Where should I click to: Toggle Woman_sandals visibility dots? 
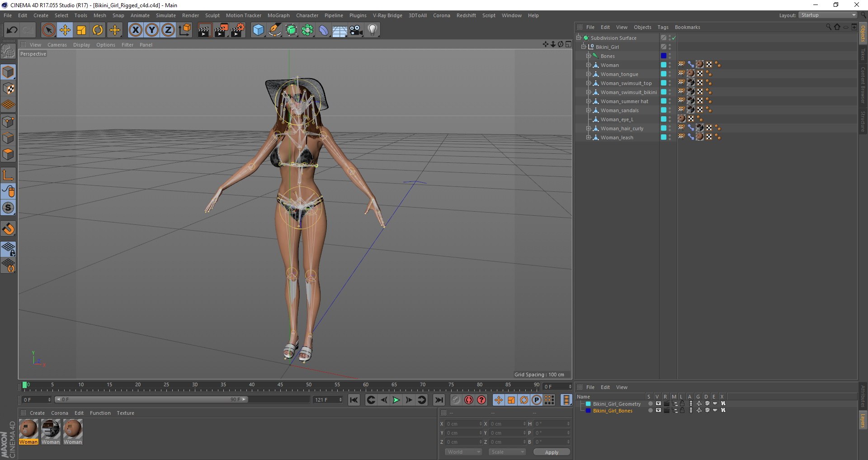coord(670,110)
